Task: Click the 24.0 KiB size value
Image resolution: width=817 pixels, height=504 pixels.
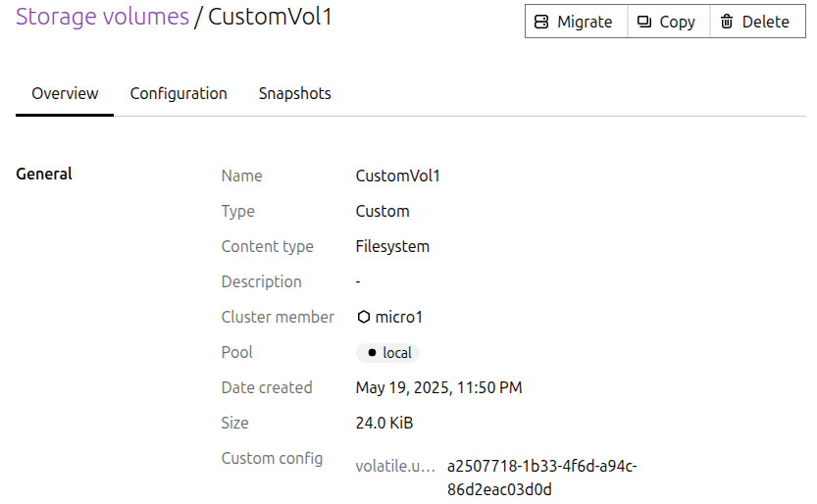Action: point(383,423)
